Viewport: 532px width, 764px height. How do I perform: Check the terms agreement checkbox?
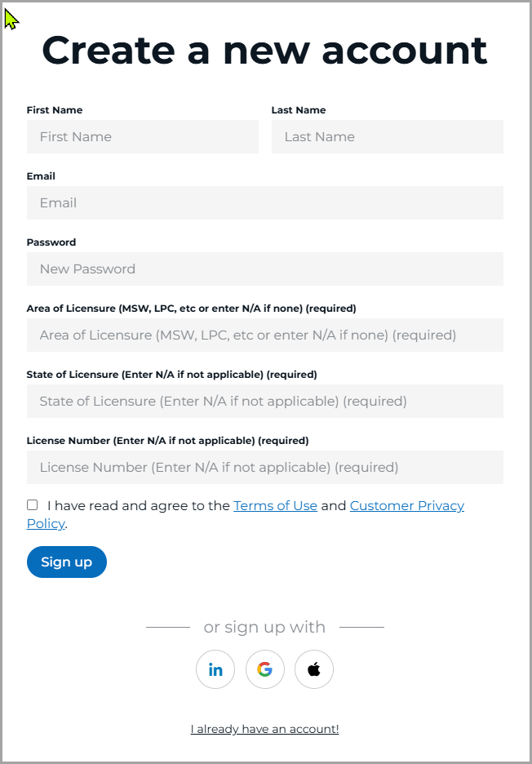tap(32, 505)
